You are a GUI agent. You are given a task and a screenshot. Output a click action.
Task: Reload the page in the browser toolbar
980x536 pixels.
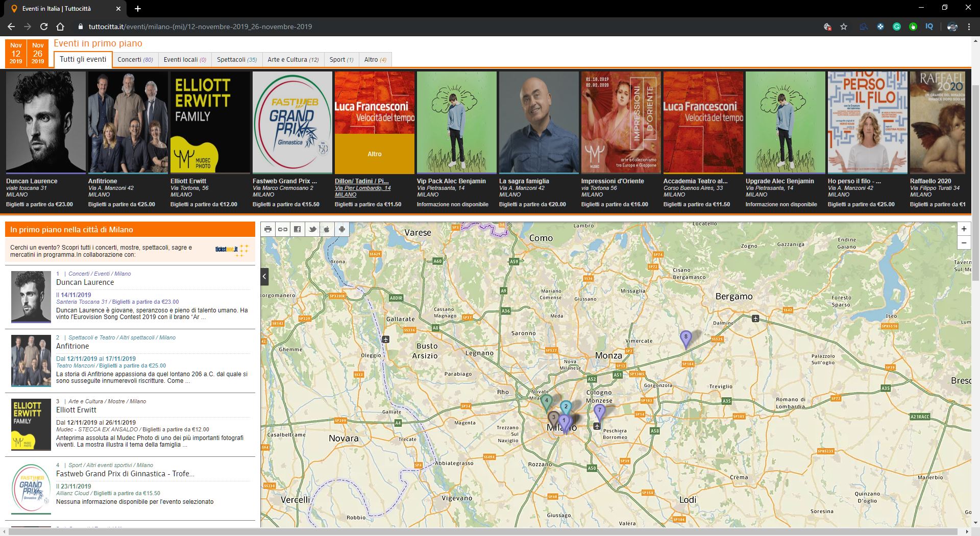(44, 27)
